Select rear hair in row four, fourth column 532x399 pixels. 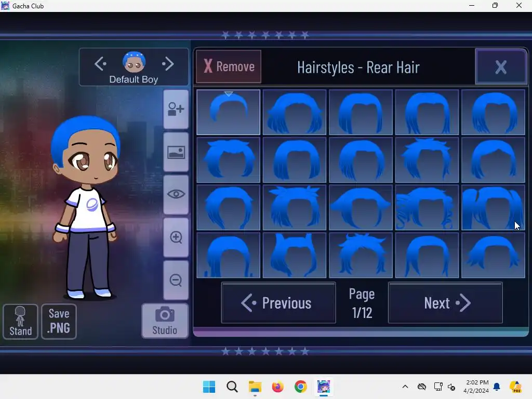click(x=427, y=255)
